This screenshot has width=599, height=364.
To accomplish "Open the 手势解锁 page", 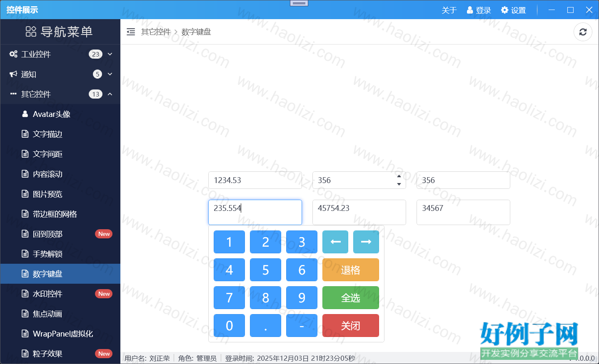I will (60, 254).
